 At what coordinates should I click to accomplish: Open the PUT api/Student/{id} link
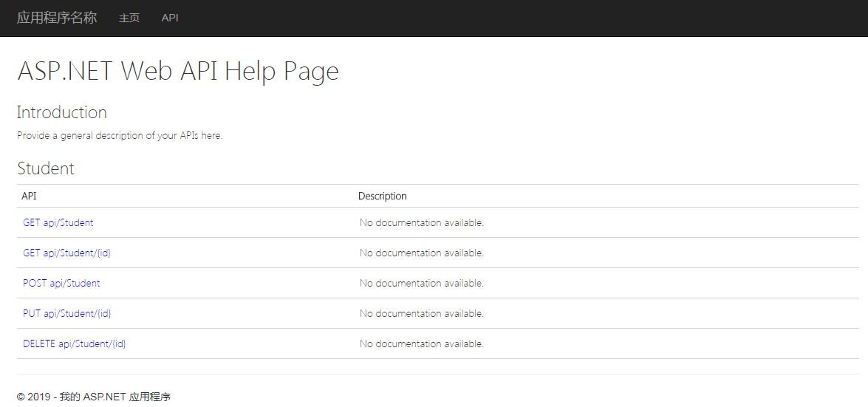tap(67, 313)
